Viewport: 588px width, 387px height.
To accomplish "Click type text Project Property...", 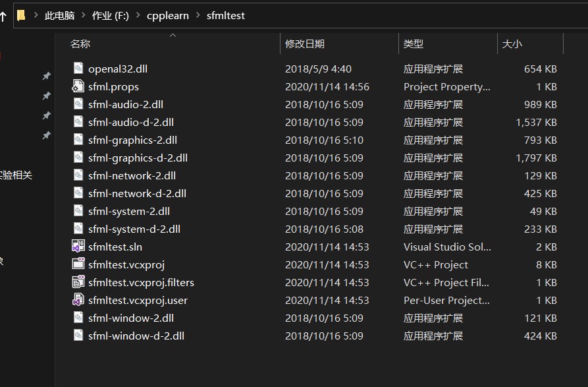I will [x=446, y=87].
